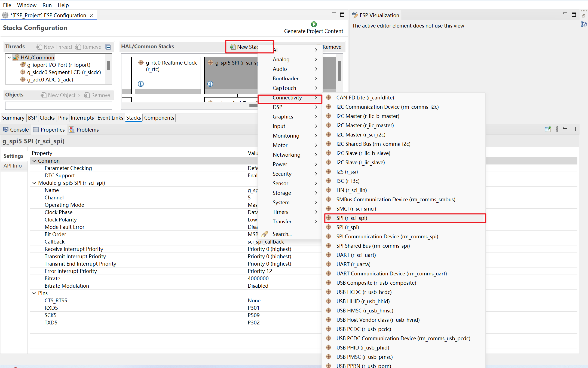The height and width of the screenshot is (368, 588).
Task: Click the FSP Visualization tab icon
Action: (355, 15)
